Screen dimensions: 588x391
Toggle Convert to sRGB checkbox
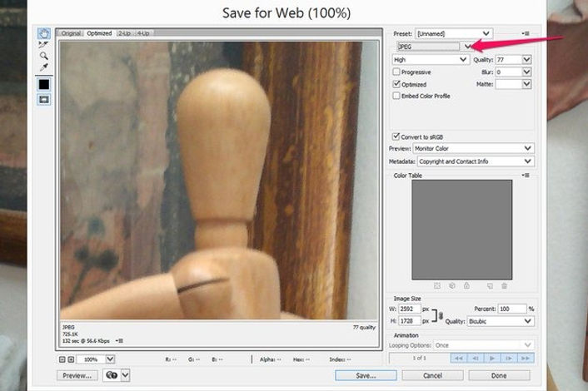point(396,136)
